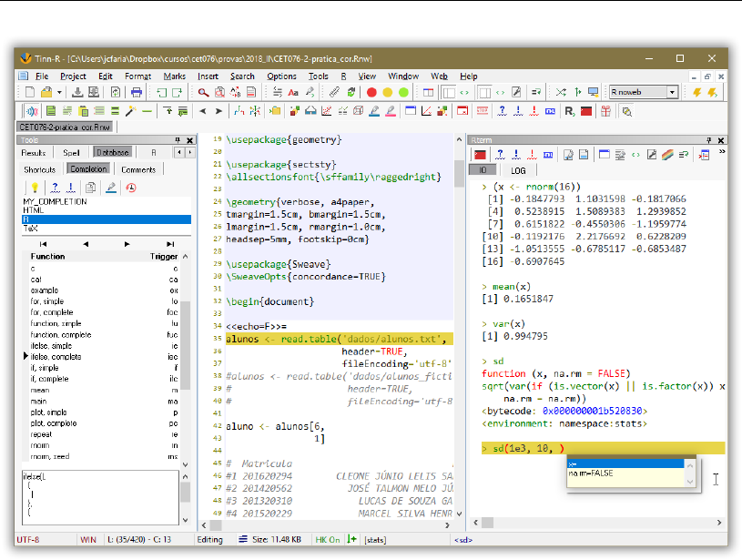The width and height of the screenshot is (742, 560).
Task: Pin the Rterm panel with pushpin icon
Action: click(x=708, y=140)
